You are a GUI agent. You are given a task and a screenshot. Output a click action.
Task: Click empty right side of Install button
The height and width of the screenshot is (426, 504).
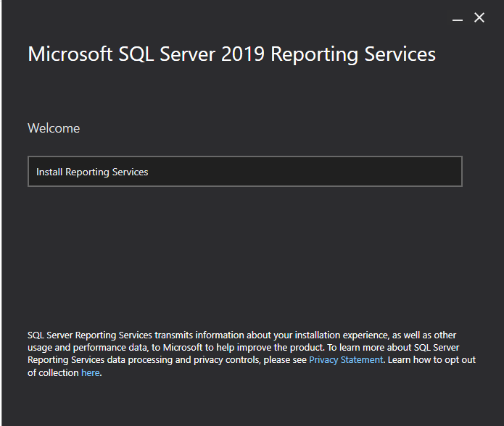(377, 172)
